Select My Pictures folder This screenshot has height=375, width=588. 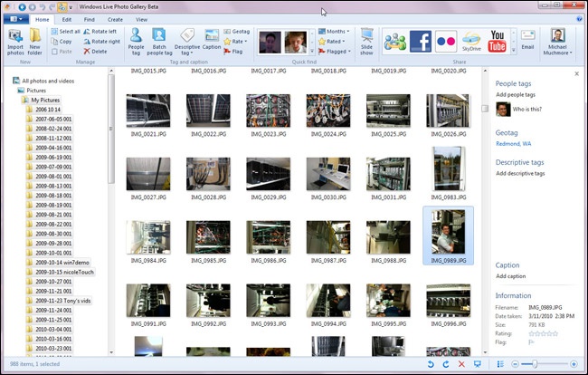click(41, 100)
